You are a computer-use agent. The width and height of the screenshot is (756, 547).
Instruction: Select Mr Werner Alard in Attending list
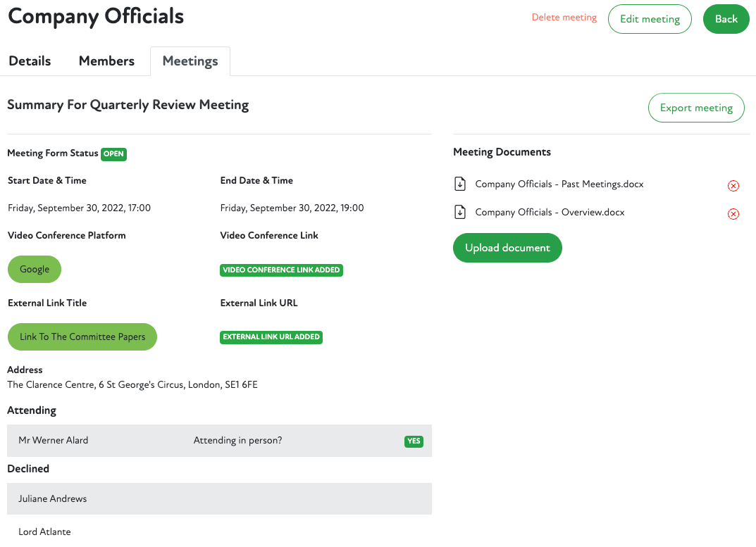coord(54,441)
